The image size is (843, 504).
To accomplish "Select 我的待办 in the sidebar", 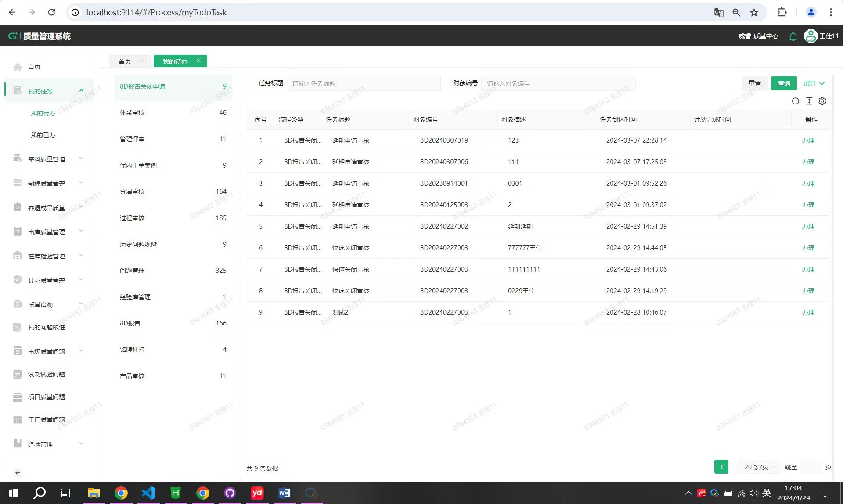I will [43, 113].
